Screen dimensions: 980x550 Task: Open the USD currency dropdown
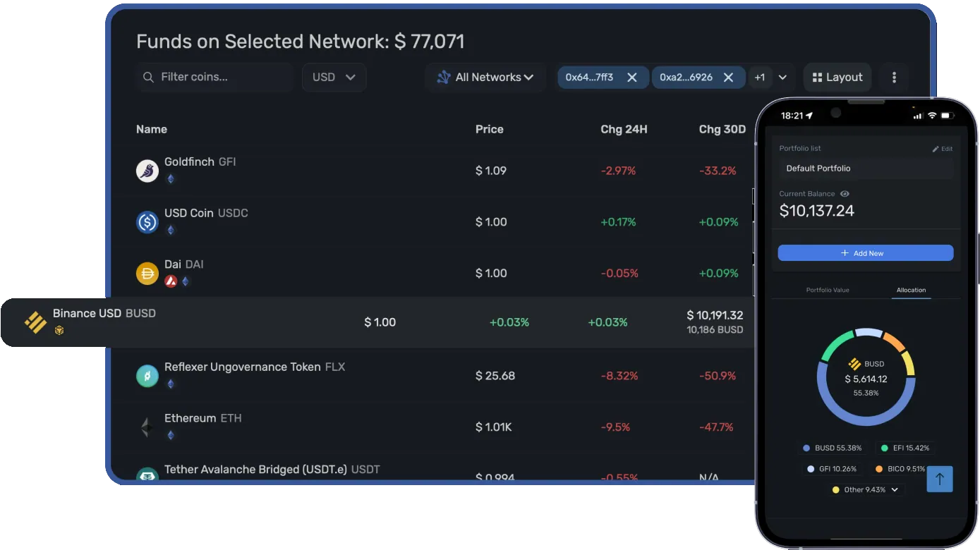[x=334, y=78]
